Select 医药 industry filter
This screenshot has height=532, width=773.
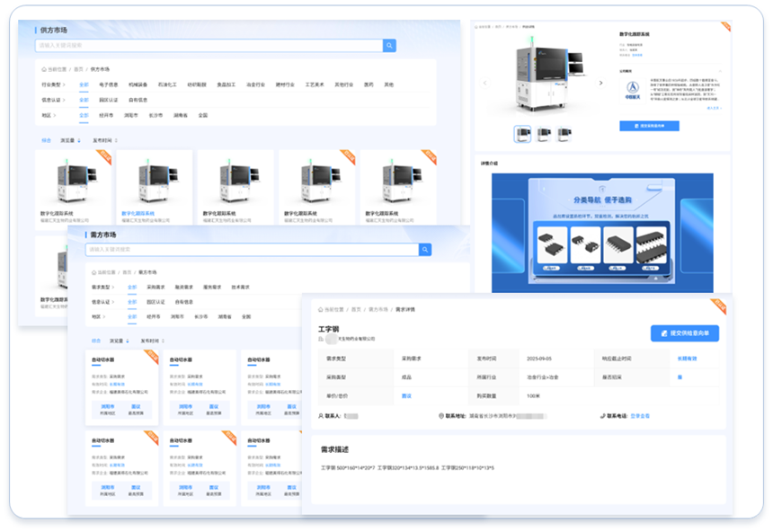click(369, 84)
